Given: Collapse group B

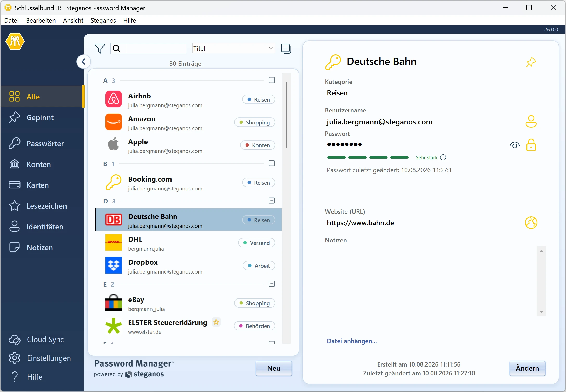Looking at the screenshot, I should click(x=272, y=163).
